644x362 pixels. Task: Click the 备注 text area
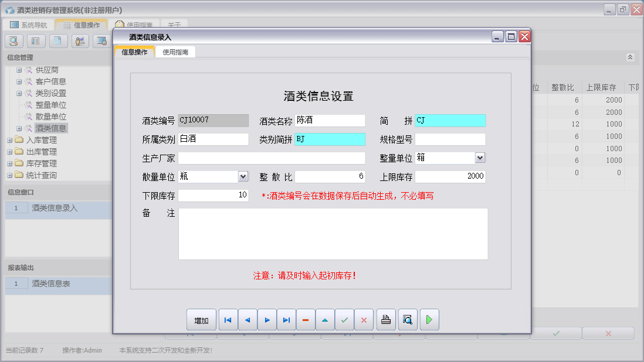point(333,234)
